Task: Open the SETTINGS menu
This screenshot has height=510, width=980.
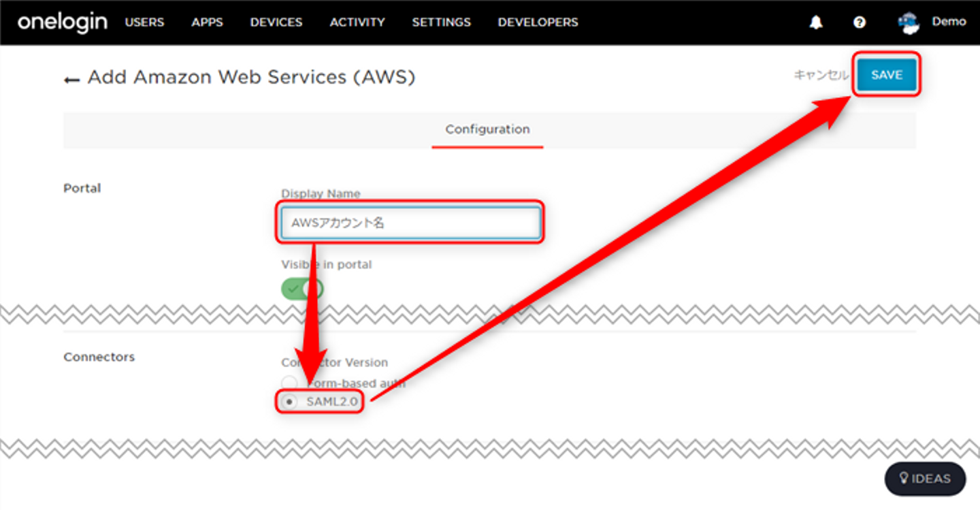Action: tap(441, 22)
